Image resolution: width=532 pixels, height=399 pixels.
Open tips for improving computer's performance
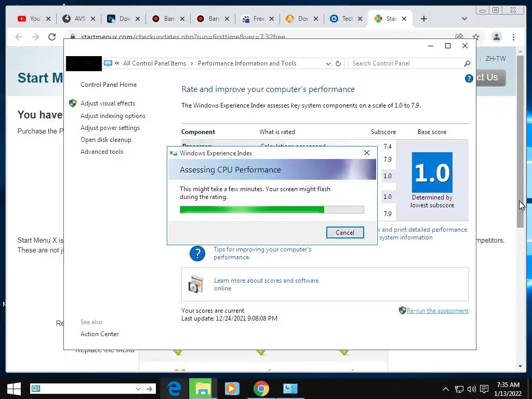pyautogui.click(x=262, y=253)
